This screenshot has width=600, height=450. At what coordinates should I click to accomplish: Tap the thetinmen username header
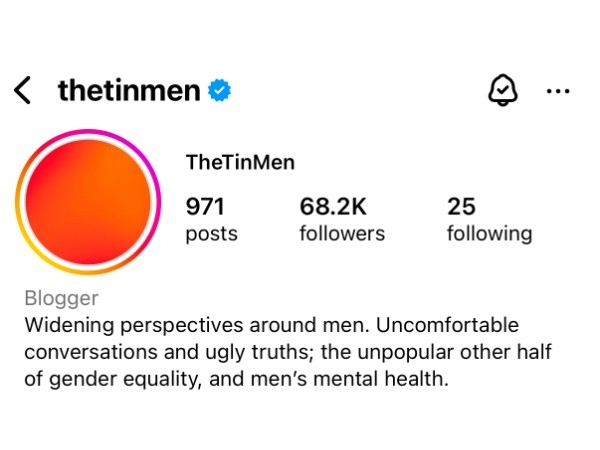[129, 91]
